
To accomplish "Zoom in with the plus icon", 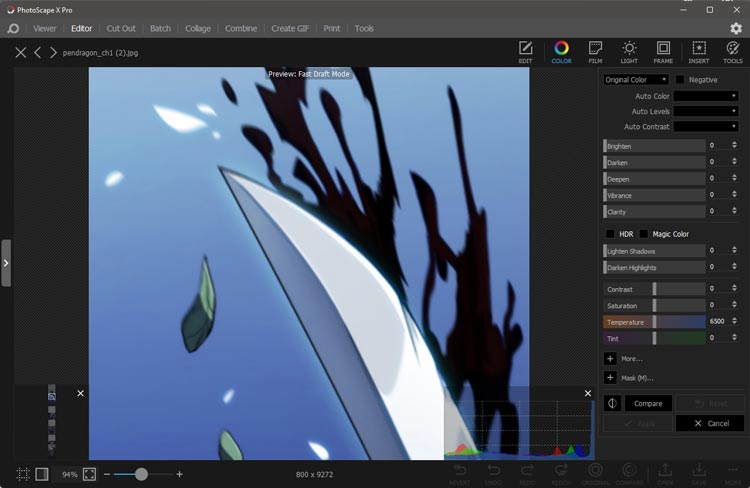I will (x=179, y=474).
